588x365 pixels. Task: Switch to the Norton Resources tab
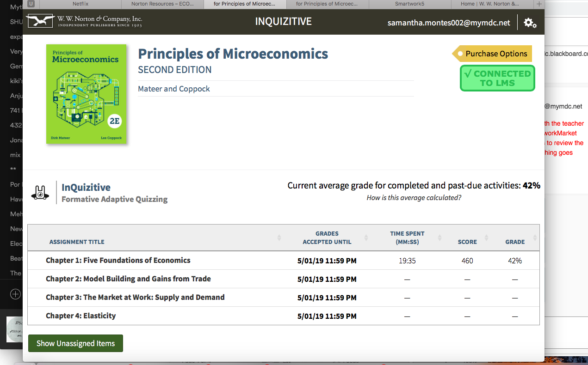pos(162,4)
